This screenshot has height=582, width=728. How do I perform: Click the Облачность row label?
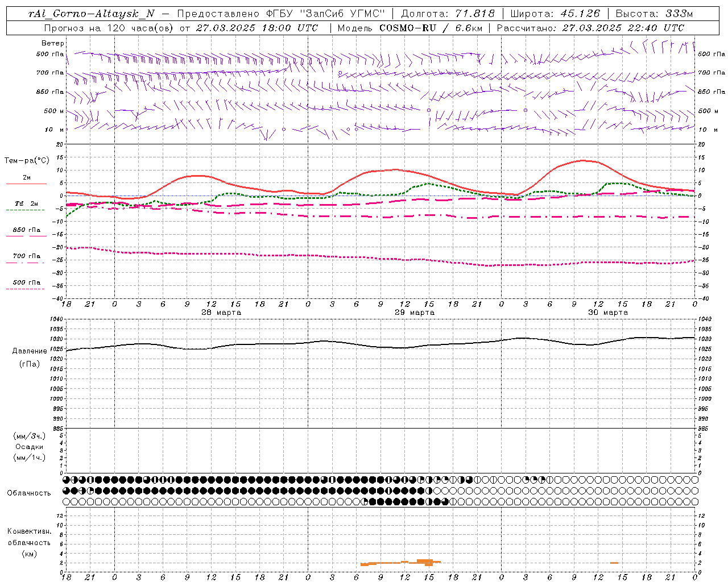(29, 493)
